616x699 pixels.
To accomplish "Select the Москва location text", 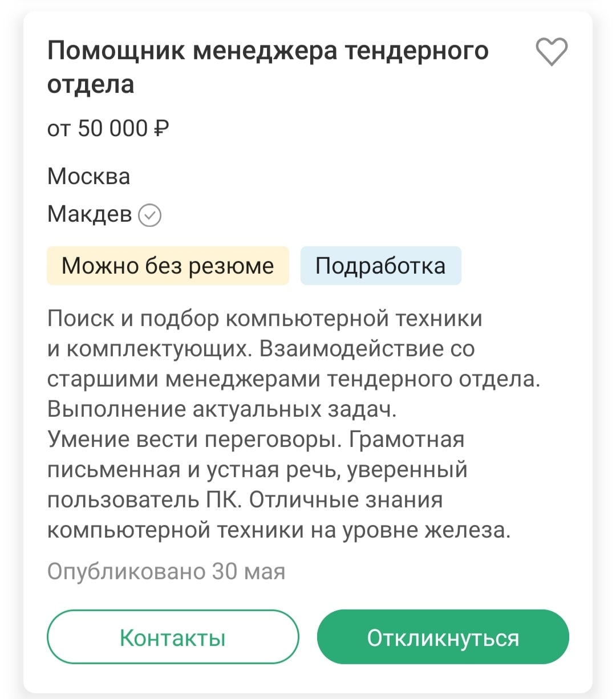I will 88,177.
